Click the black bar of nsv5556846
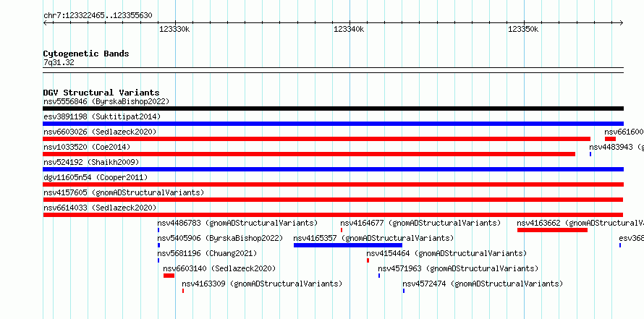Viewport: 644px width, 319px height. point(333,109)
